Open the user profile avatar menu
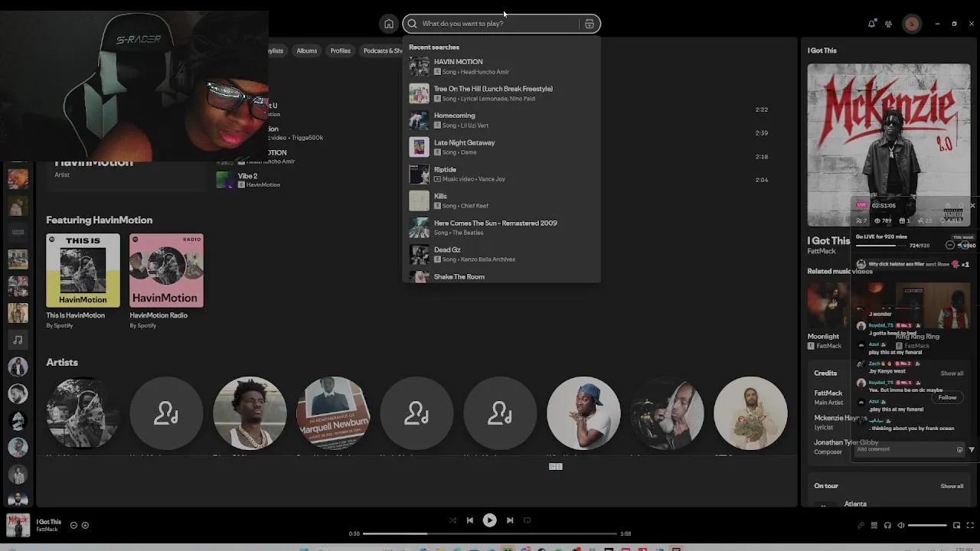 912,24
